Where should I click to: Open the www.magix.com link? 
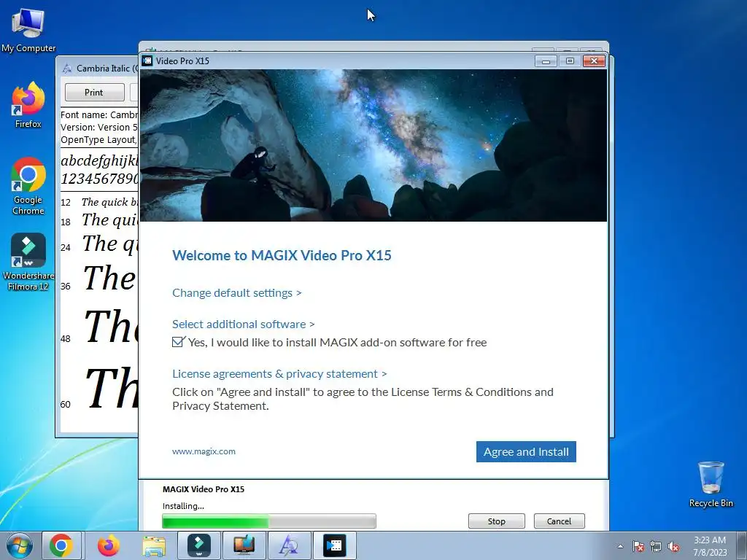click(204, 451)
